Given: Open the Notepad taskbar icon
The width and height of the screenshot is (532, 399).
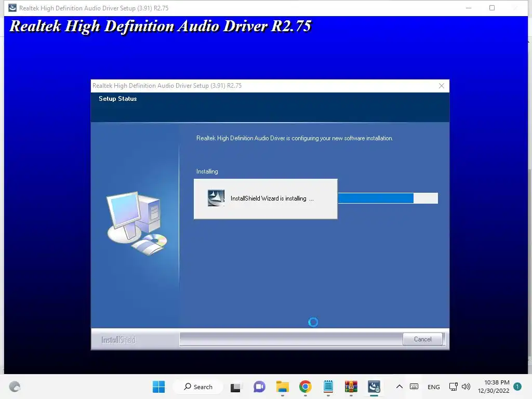Looking at the screenshot, I should click(328, 387).
